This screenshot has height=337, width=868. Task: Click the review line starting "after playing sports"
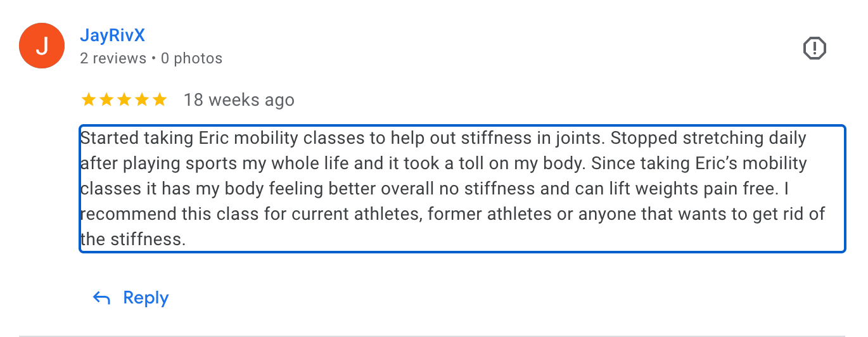point(442,163)
